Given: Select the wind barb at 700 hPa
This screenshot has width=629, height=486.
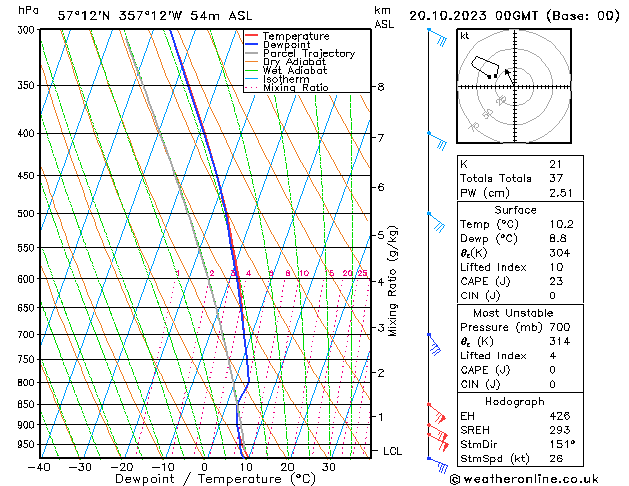Looking at the screenshot, I should tap(434, 344).
